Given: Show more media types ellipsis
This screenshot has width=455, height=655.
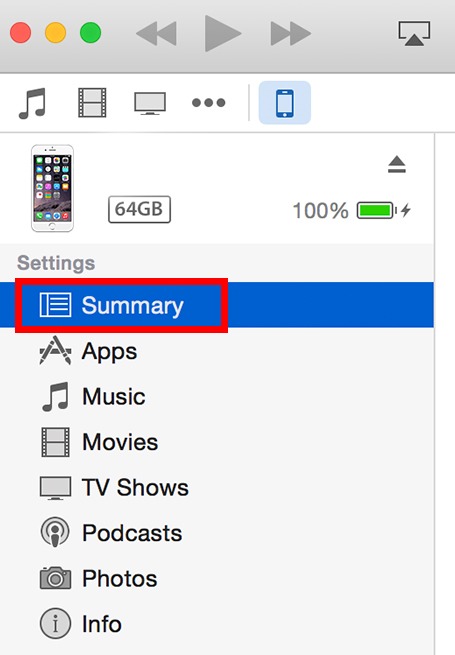Looking at the screenshot, I should click(x=208, y=102).
